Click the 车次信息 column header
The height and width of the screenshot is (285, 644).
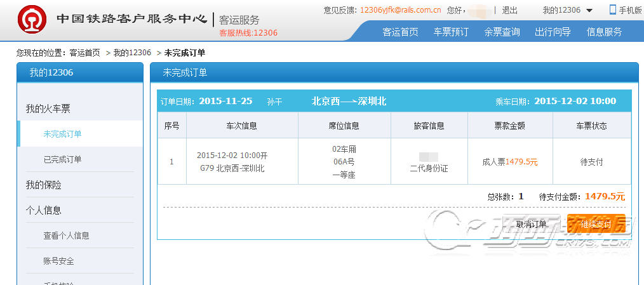242,126
